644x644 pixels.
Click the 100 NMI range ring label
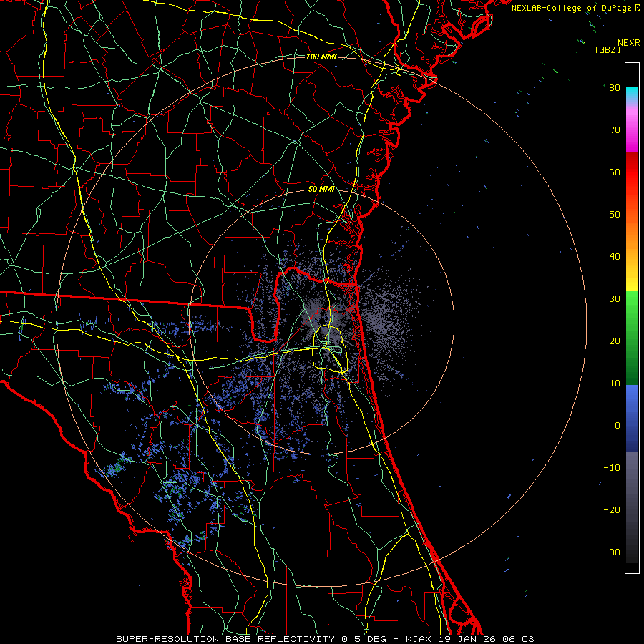(x=321, y=57)
